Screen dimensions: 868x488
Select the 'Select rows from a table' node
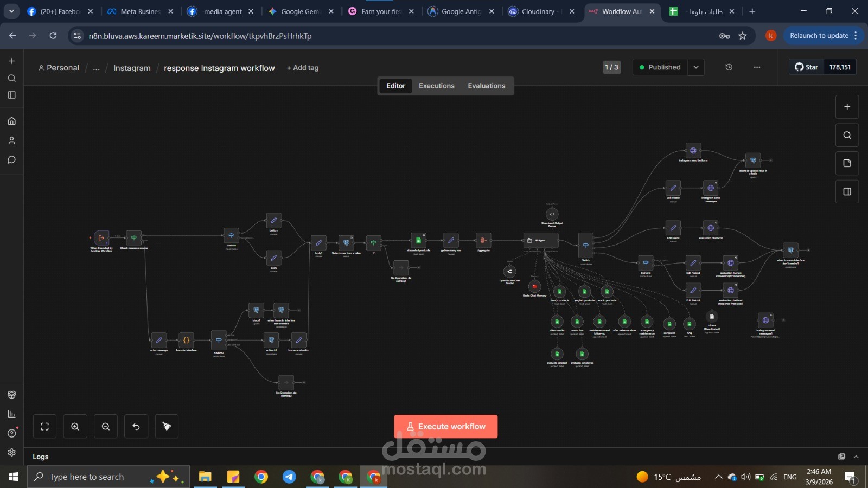coord(346,243)
